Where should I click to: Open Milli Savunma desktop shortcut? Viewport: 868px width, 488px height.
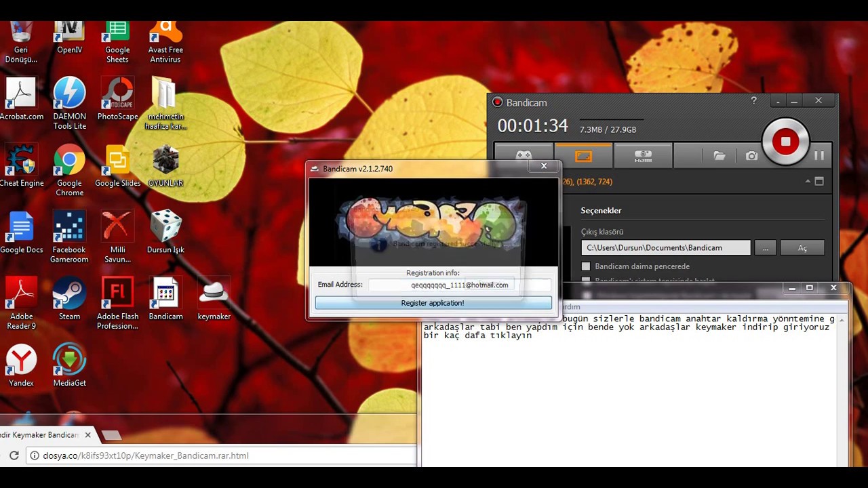117,237
